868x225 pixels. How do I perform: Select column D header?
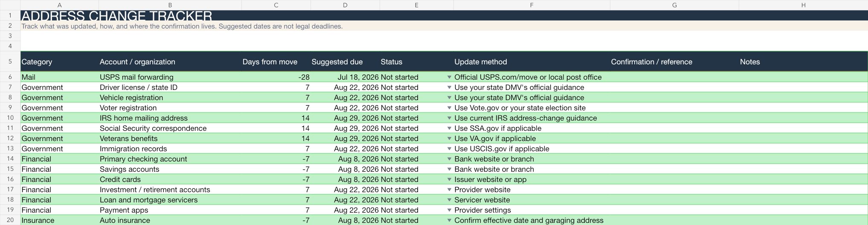tap(345, 5)
